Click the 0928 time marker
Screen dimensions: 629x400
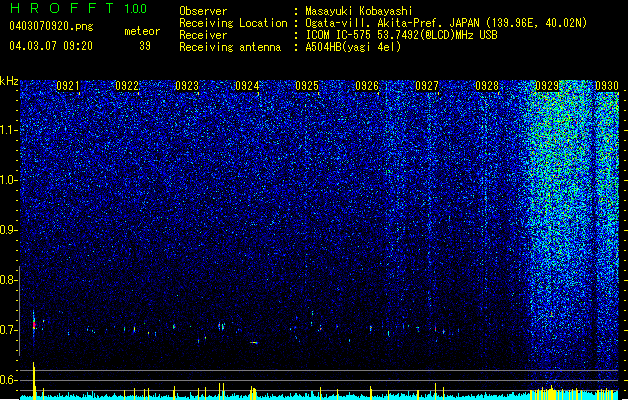pos(487,86)
